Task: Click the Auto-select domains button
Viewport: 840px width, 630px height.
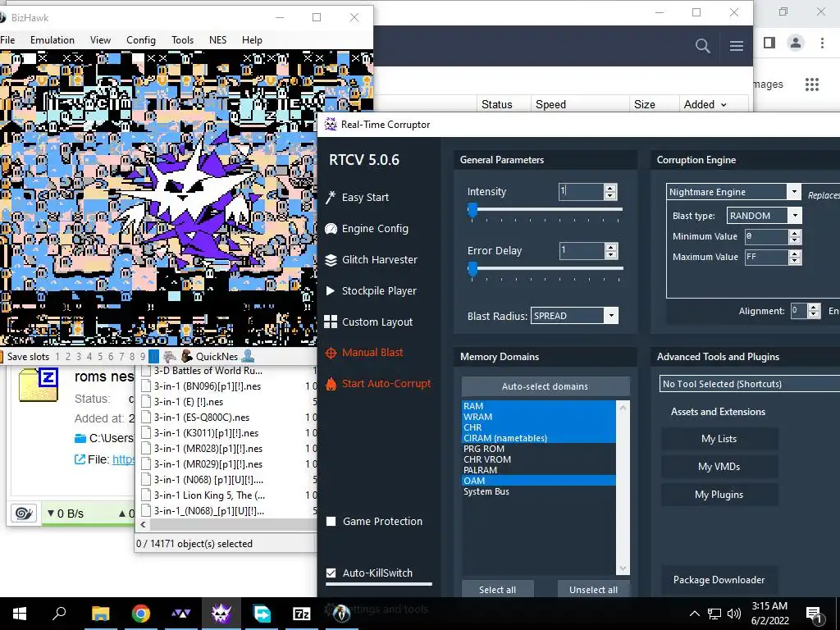Action: [x=546, y=386]
